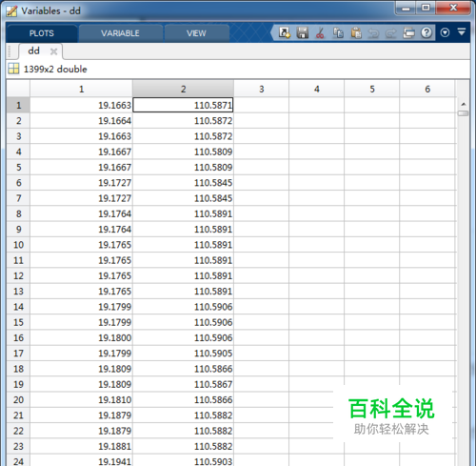This screenshot has height=466, width=476.
Task: Select cell 110.5906 in row 15
Action: [x=183, y=322]
